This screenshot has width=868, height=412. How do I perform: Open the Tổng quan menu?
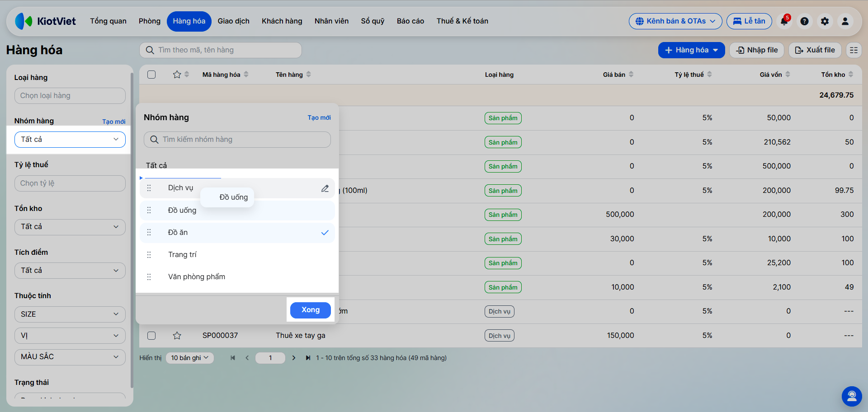coord(108,21)
